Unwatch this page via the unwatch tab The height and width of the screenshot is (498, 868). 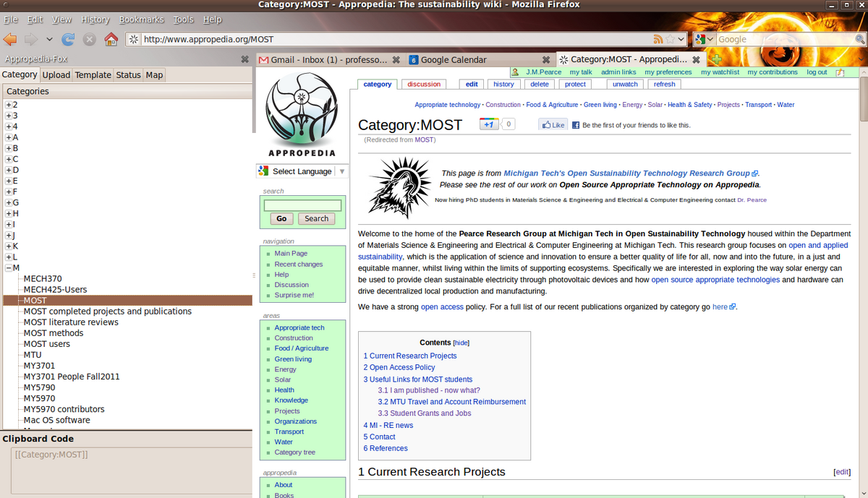(625, 85)
